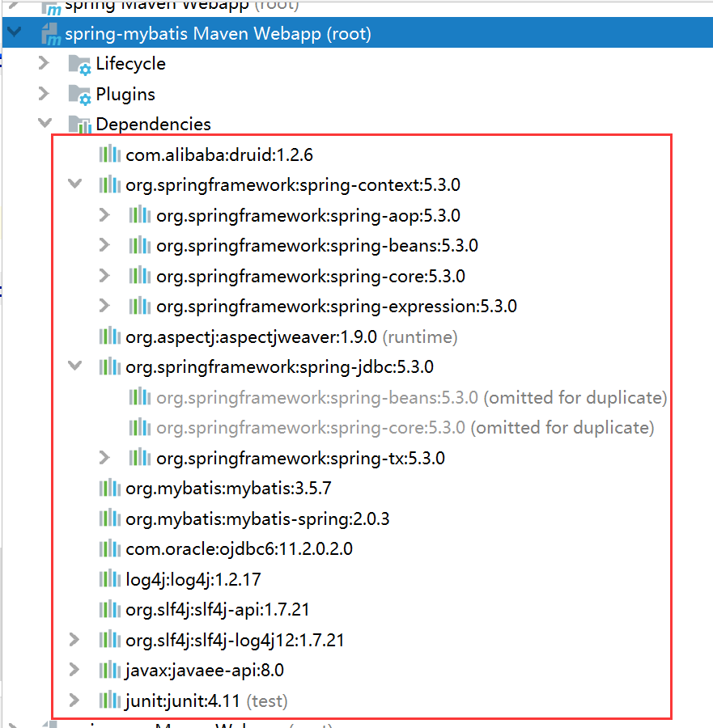
Task: Select 'com.alibaba:druid:1.2.6' entry
Action: (x=219, y=154)
